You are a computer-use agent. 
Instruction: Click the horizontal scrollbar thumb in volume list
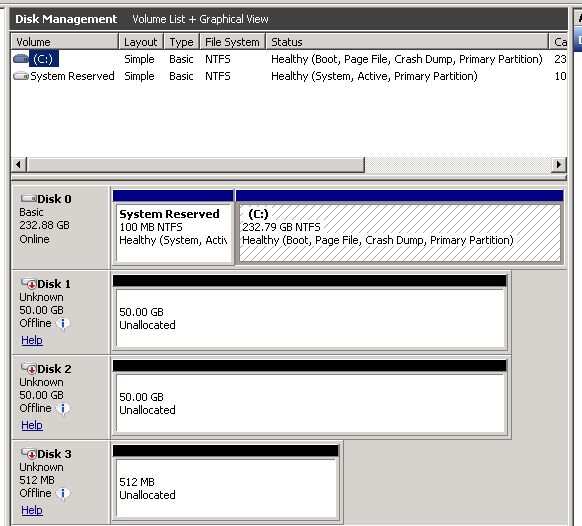click(x=196, y=164)
